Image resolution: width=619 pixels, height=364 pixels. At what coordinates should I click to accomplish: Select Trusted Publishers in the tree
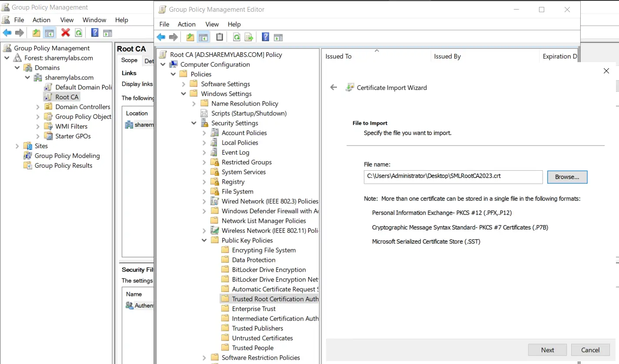click(x=257, y=328)
